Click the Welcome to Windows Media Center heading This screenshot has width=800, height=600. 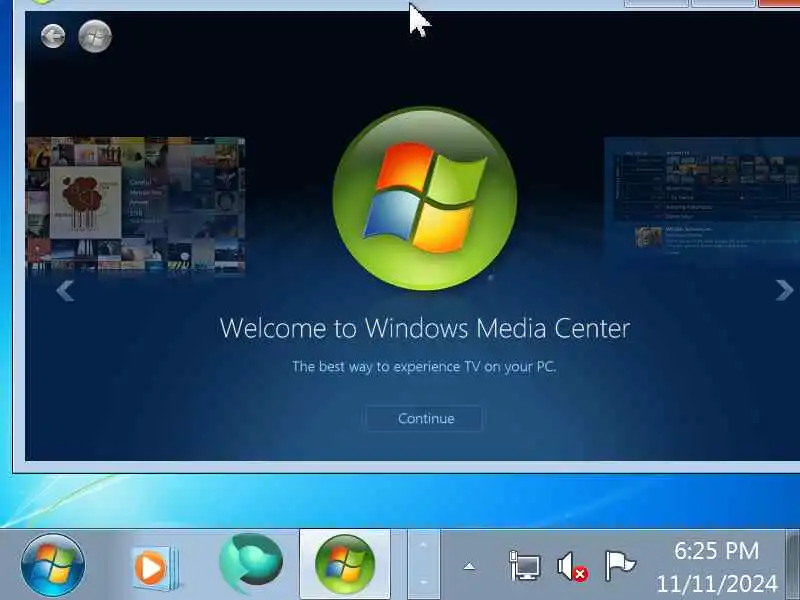424,328
